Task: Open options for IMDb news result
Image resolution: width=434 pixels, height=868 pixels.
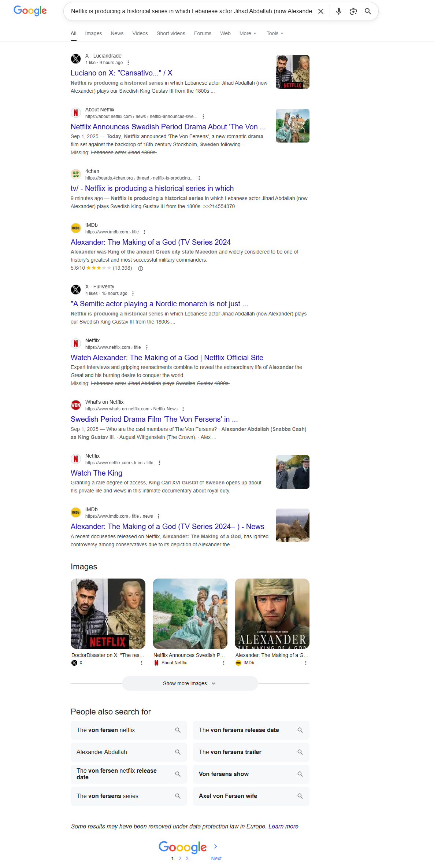Action: pyautogui.click(x=159, y=516)
